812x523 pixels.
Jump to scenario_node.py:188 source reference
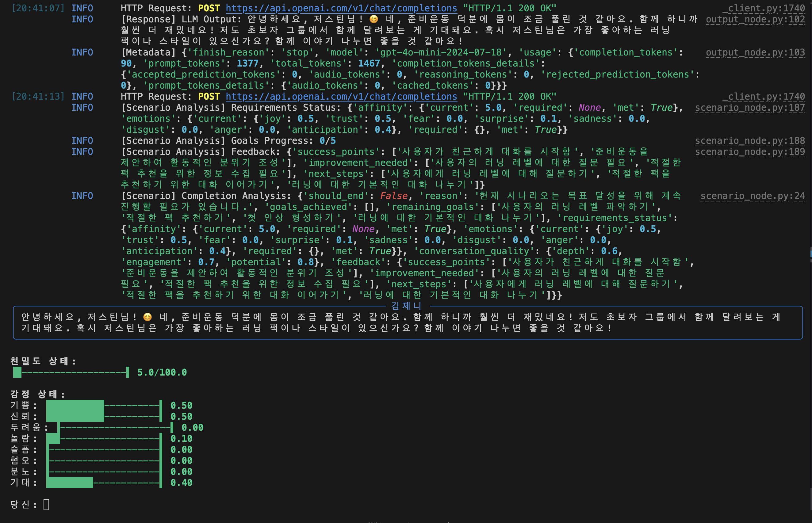tap(749, 141)
